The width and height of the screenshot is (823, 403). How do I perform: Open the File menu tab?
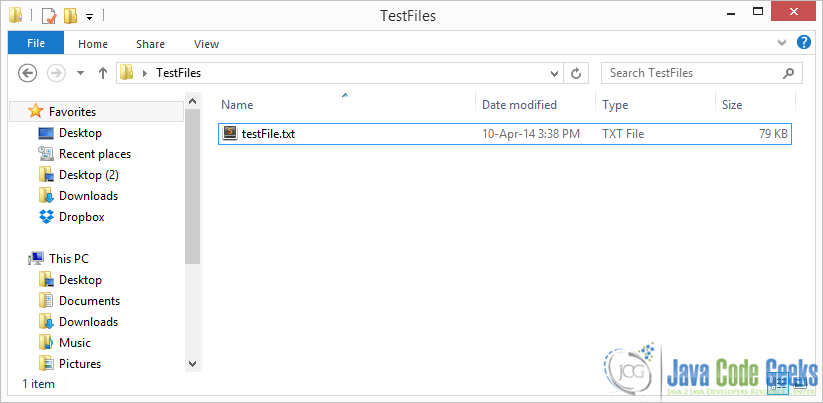click(x=36, y=44)
